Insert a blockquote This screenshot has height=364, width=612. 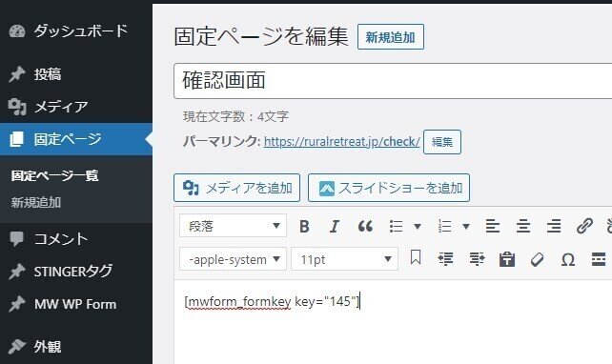[365, 226]
